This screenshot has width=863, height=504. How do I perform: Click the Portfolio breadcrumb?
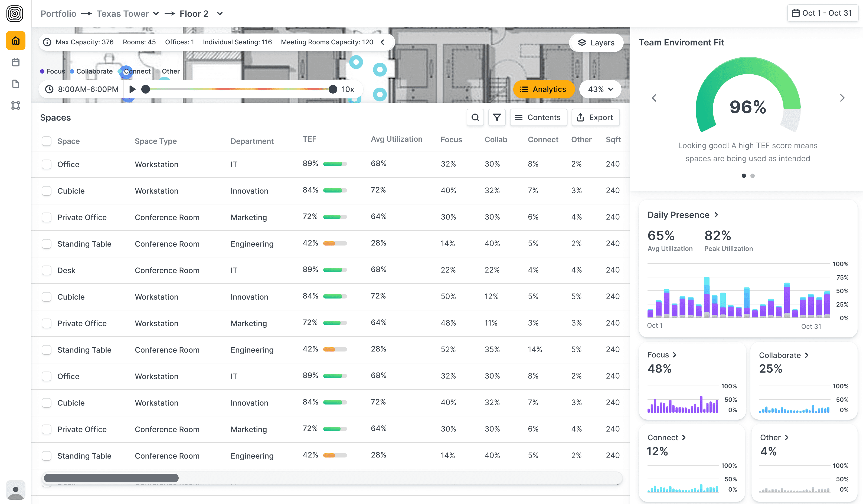pyautogui.click(x=58, y=14)
